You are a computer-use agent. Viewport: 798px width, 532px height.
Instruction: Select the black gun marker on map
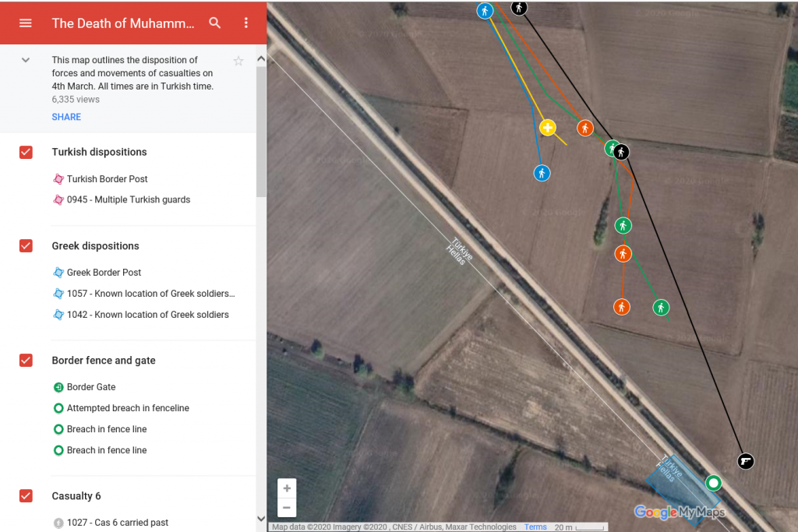[x=746, y=461]
